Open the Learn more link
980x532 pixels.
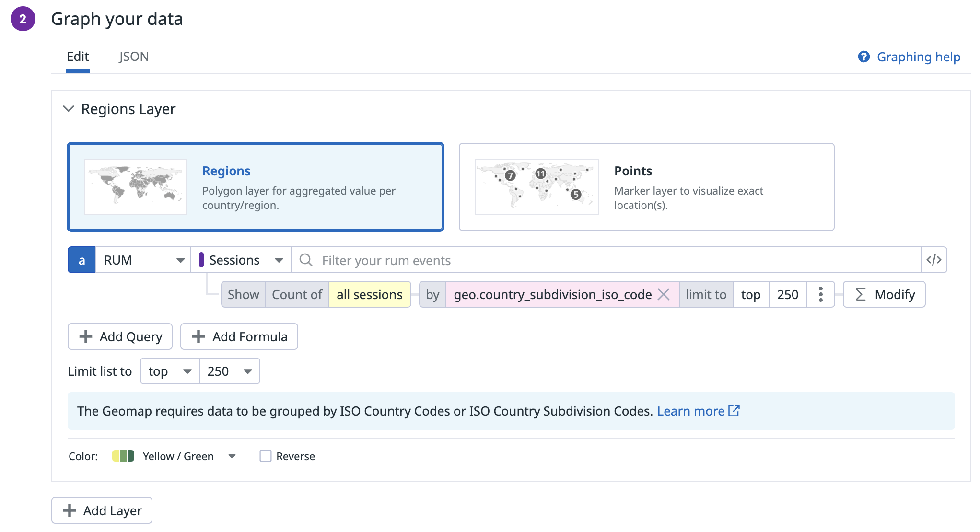(690, 411)
